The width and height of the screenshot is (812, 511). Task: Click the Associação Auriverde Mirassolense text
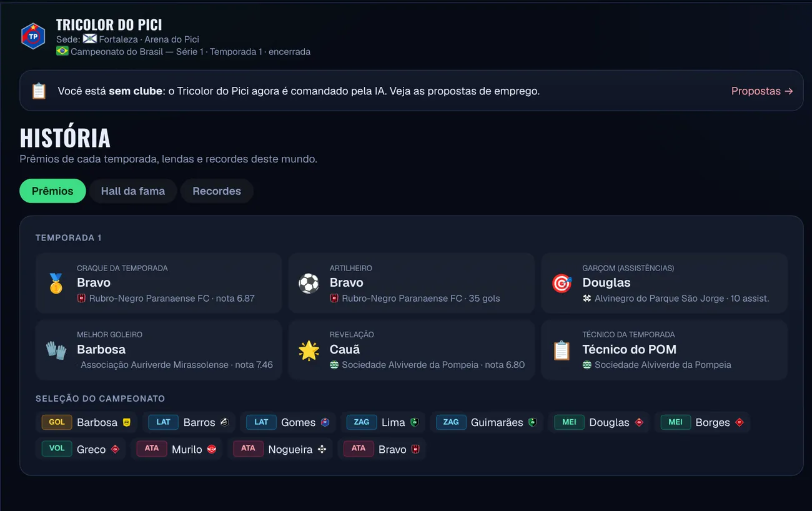pos(154,365)
